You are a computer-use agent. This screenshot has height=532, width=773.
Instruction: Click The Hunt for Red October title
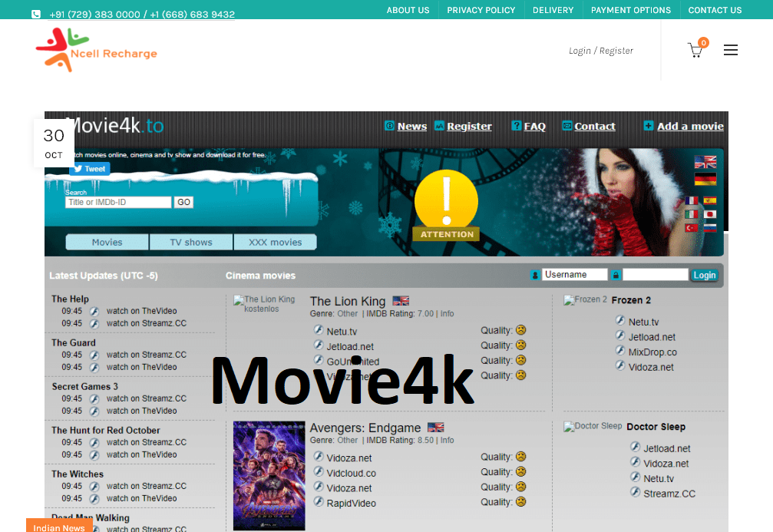[105, 431]
